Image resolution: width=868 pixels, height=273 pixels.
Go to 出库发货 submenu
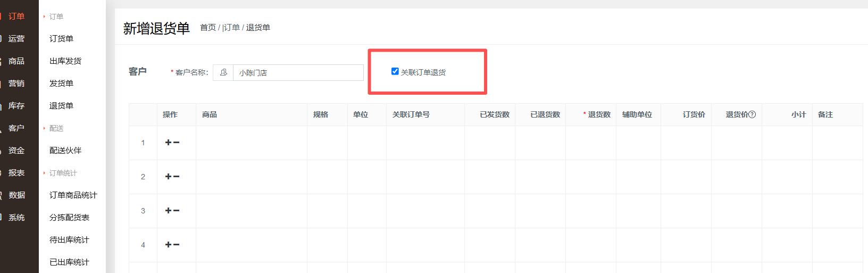[x=65, y=61]
